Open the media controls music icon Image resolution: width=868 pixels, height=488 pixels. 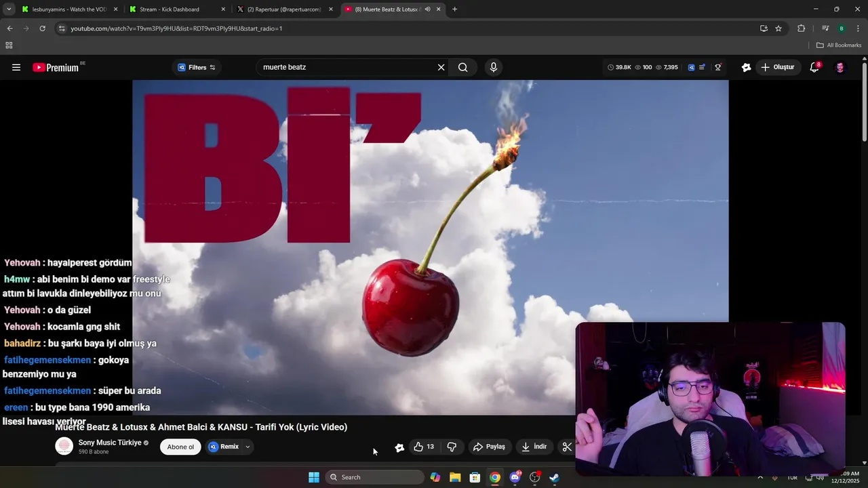(825, 28)
